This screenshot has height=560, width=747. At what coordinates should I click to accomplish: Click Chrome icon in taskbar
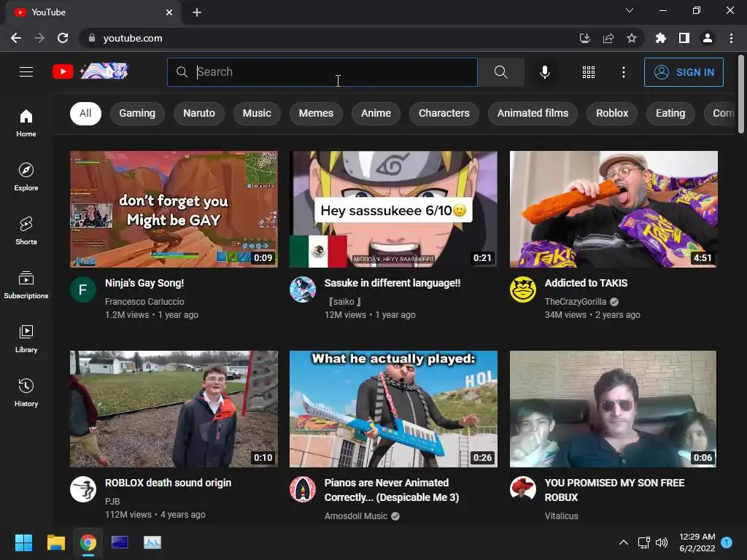pos(88,542)
